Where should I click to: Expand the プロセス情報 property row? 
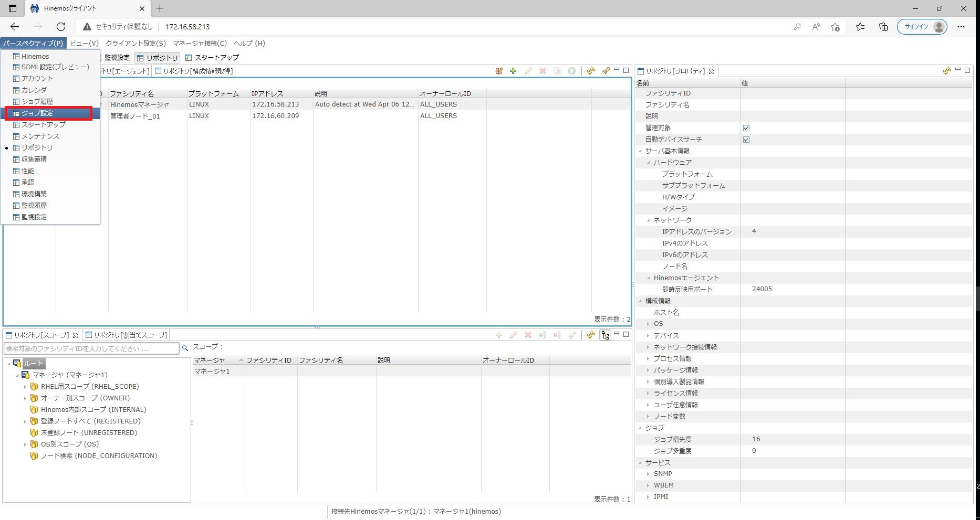(648, 358)
